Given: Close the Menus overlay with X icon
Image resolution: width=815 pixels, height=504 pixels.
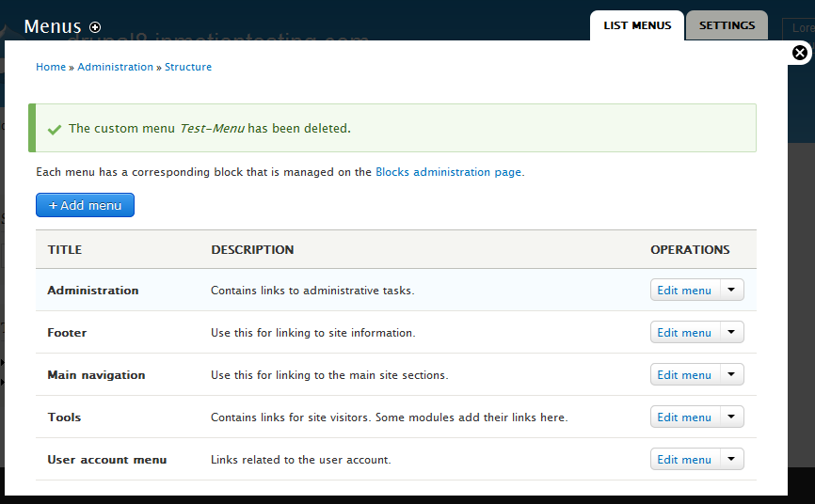Looking at the screenshot, I should click(800, 53).
